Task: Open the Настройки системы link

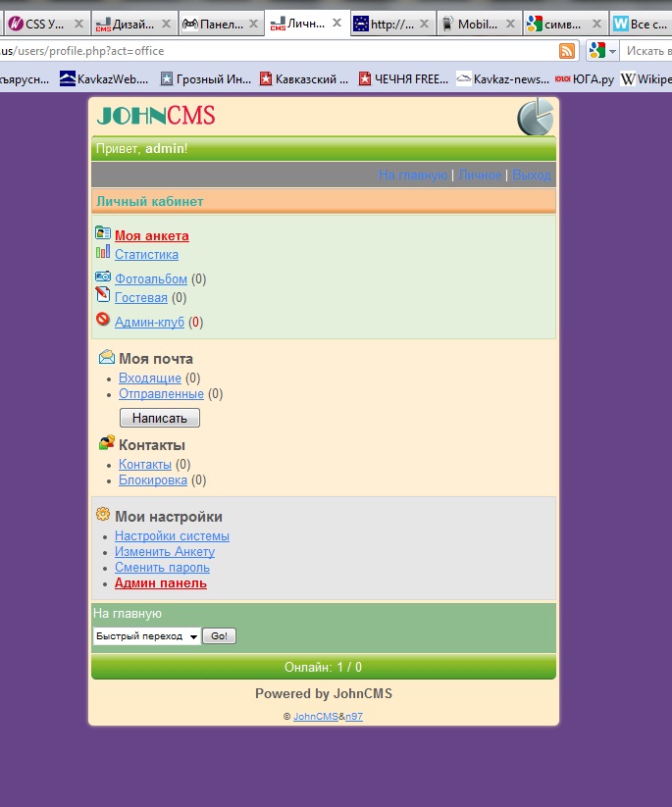Action: [172, 535]
